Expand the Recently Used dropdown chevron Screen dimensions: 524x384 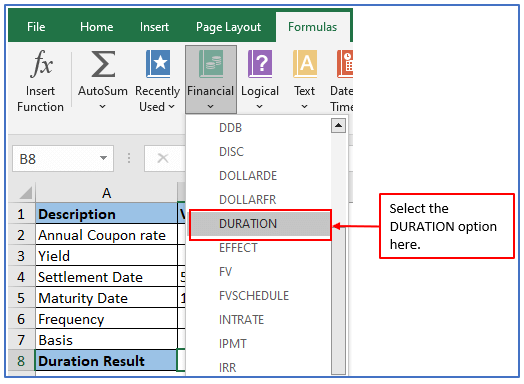click(x=171, y=107)
